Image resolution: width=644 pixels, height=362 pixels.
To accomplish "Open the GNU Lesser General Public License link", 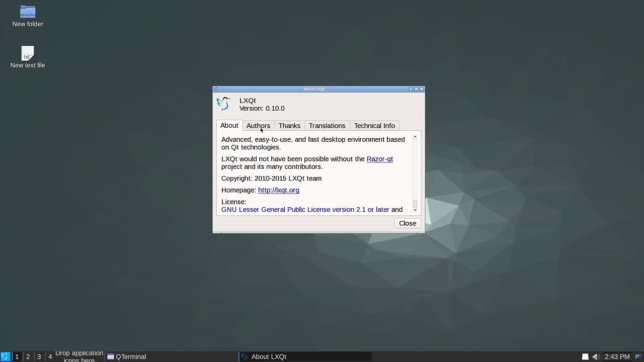I will 305,210.
